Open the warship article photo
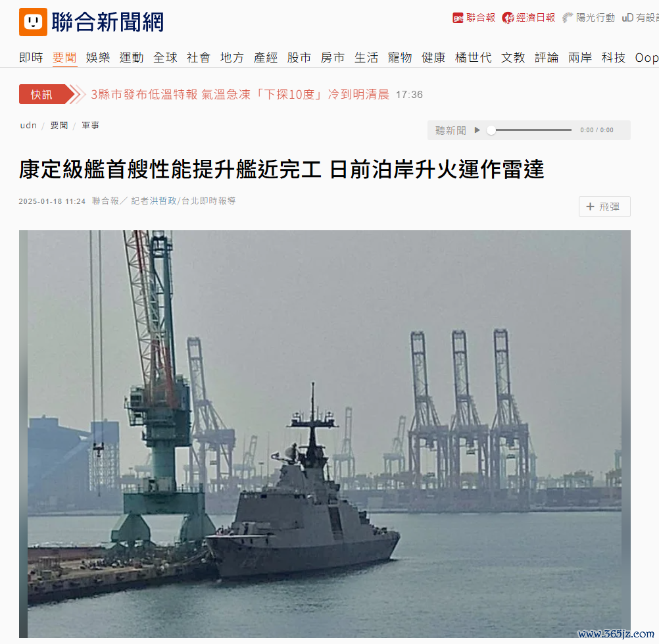The image size is (659, 644). [324, 433]
